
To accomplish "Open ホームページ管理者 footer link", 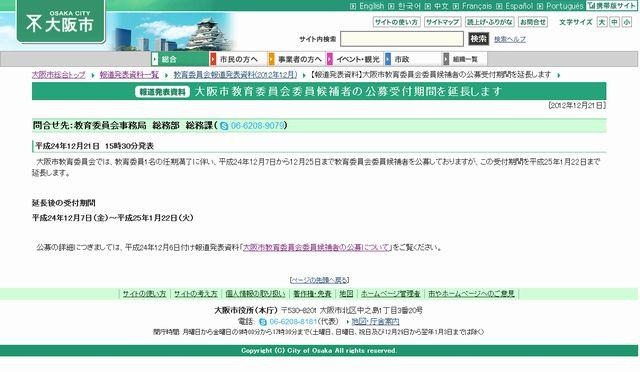I will tap(391, 294).
